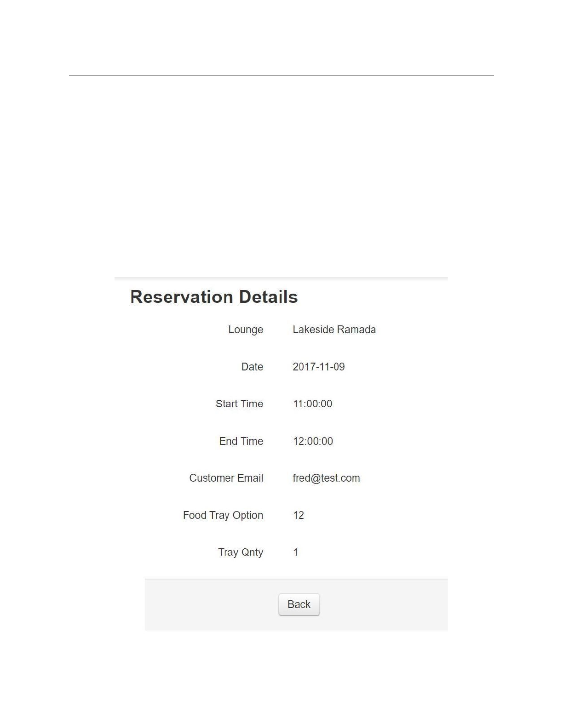The width and height of the screenshot is (563, 728).
Task: Select the Tray Qnty value 1
Action: (296, 552)
